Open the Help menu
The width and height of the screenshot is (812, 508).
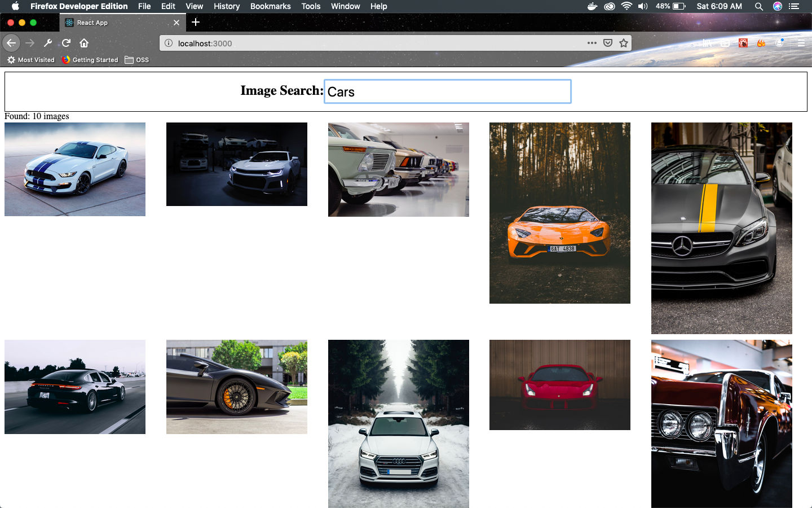pyautogui.click(x=378, y=6)
